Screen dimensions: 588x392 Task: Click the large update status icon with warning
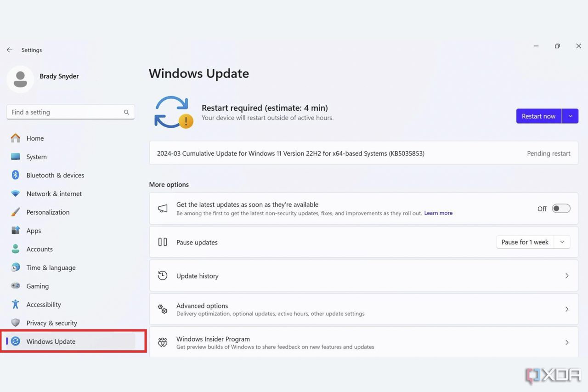pyautogui.click(x=174, y=112)
